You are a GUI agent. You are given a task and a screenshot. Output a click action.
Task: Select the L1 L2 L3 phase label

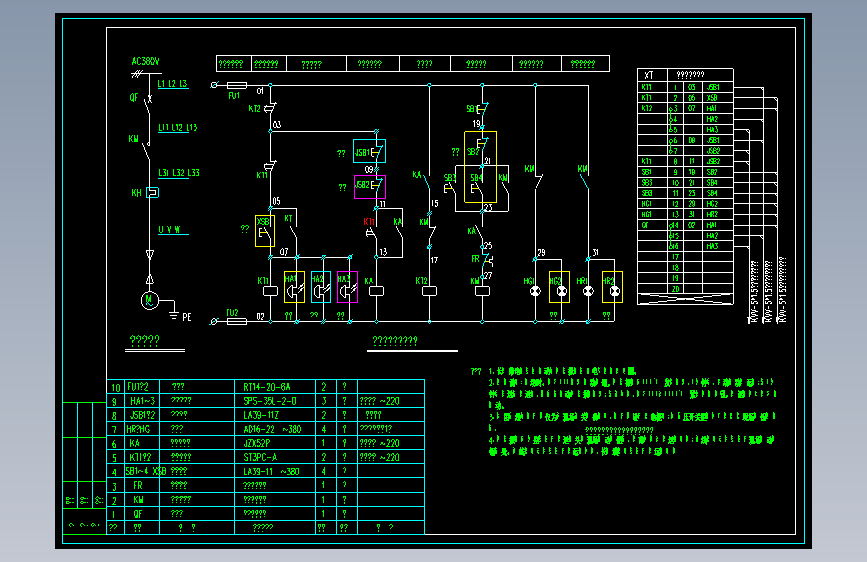click(x=173, y=84)
